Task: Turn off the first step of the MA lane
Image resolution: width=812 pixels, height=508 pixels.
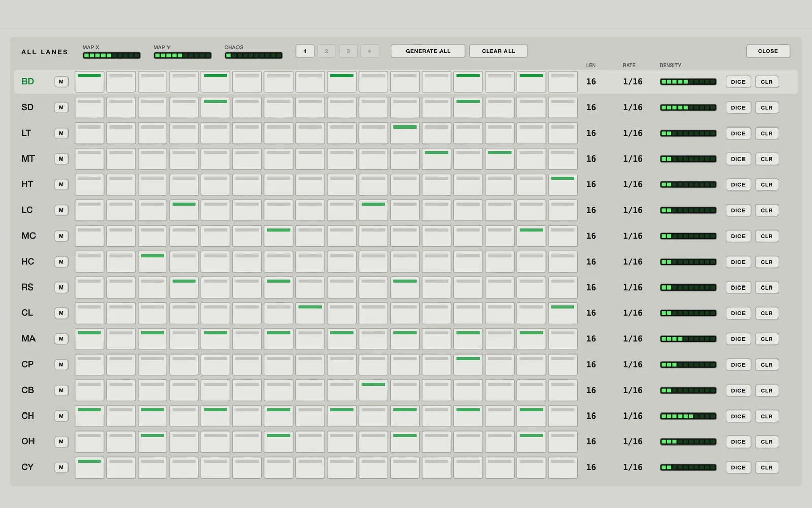Action: tap(89, 339)
